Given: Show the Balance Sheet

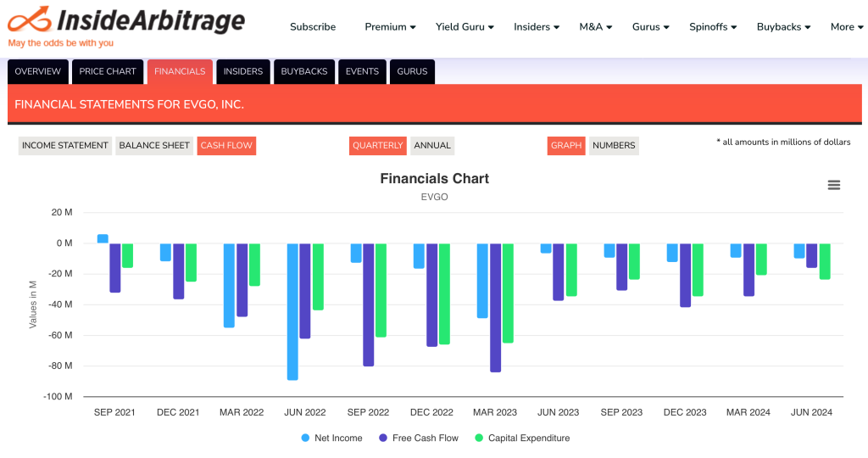Looking at the screenshot, I should point(154,146).
